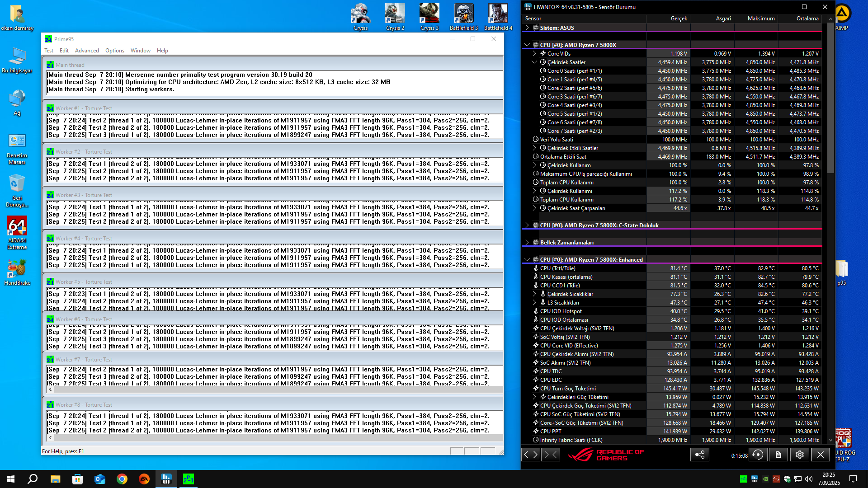Expand Sistem: ASUS sensor group
Screen dimensions: 868x488
coord(527,28)
